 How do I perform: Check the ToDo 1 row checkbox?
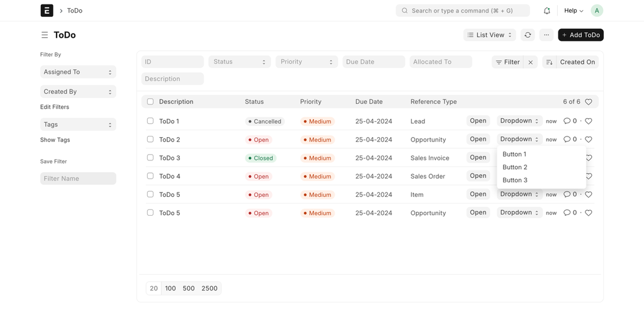click(150, 121)
